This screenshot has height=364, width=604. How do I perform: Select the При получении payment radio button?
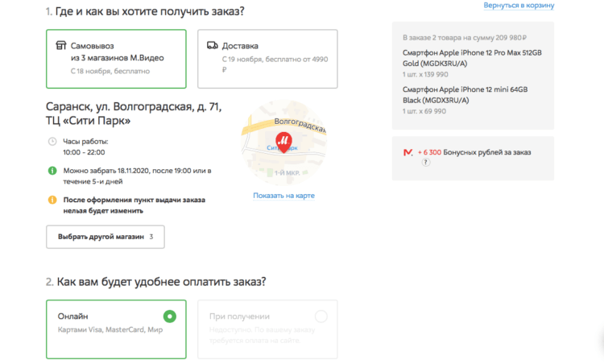[321, 316]
